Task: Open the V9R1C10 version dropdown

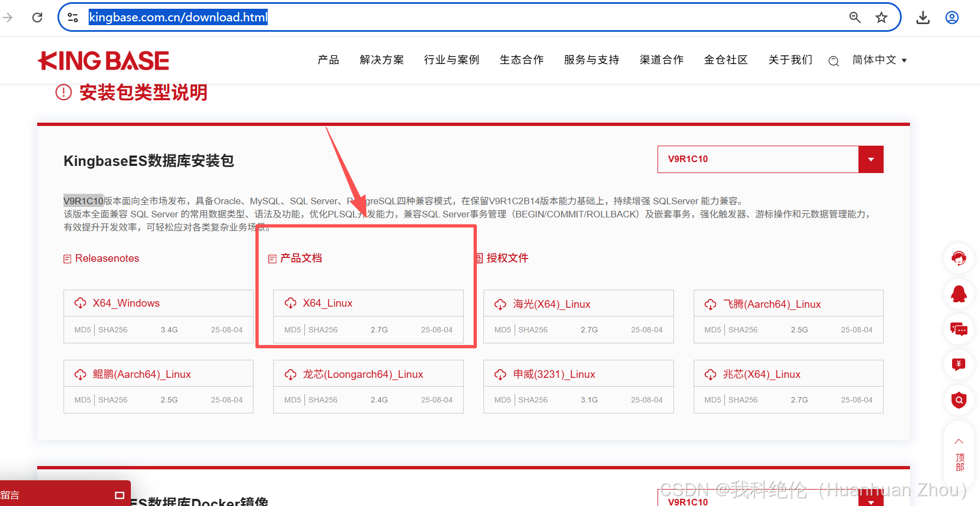Action: tap(870, 159)
